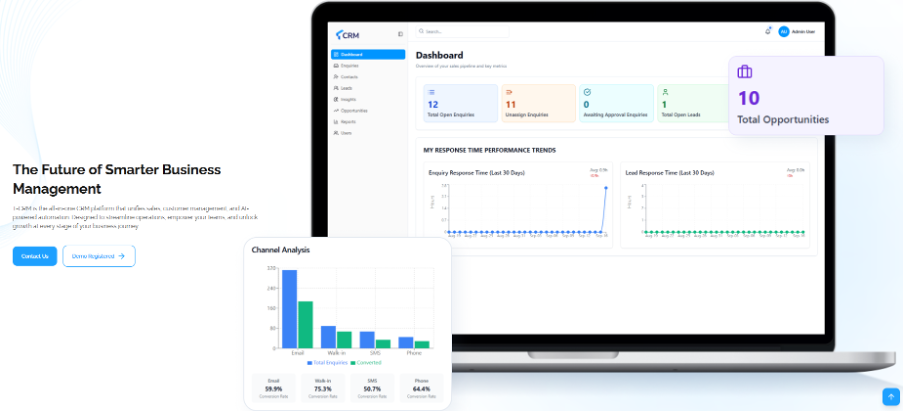This screenshot has width=904, height=412.
Task: Click the Search input field
Action: point(463,32)
